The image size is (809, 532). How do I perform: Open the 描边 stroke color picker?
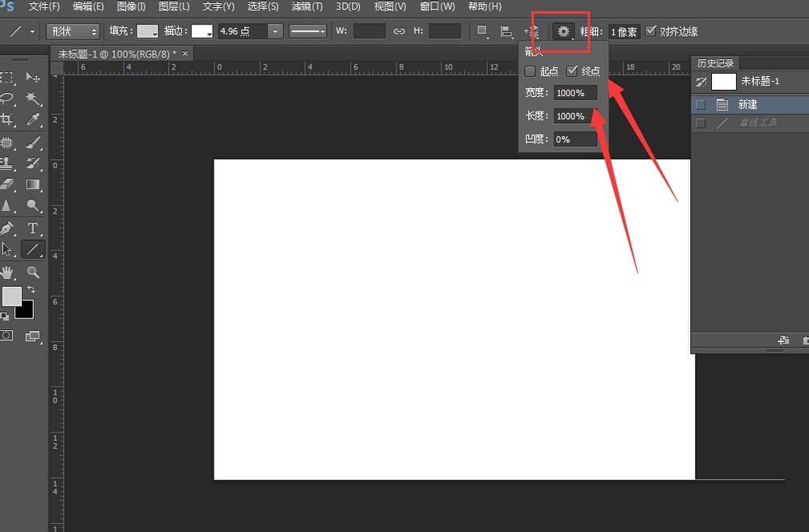(x=199, y=31)
